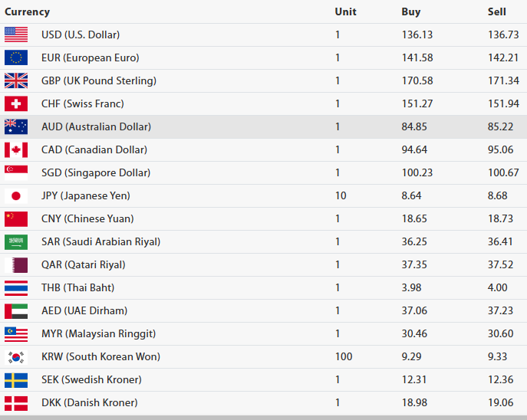Image resolution: width=527 pixels, height=420 pixels.
Task: Click DKK (Danish Kroner) buy rate 18.98
Action: 414,402
